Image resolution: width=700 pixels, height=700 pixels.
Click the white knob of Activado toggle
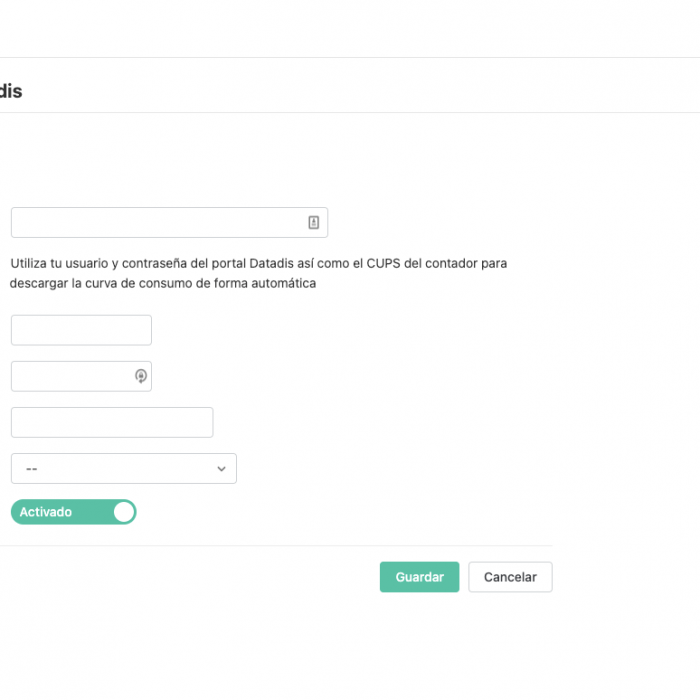click(x=124, y=512)
